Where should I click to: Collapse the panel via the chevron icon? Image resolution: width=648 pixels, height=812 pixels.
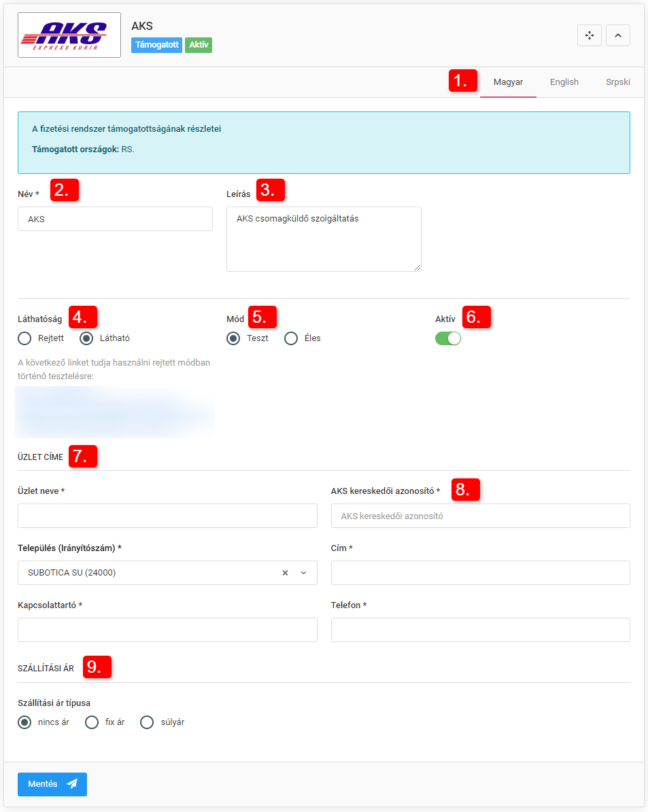pyautogui.click(x=617, y=35)
